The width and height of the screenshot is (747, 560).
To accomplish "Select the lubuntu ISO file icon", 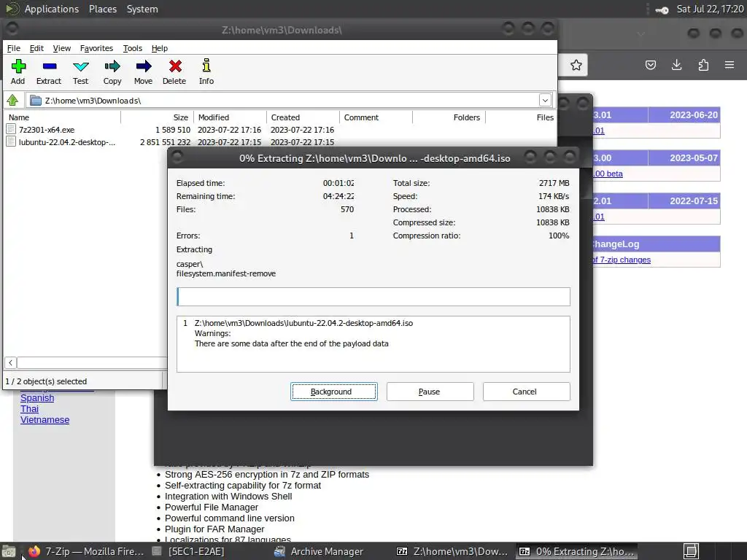I will (x=12, y=142).
